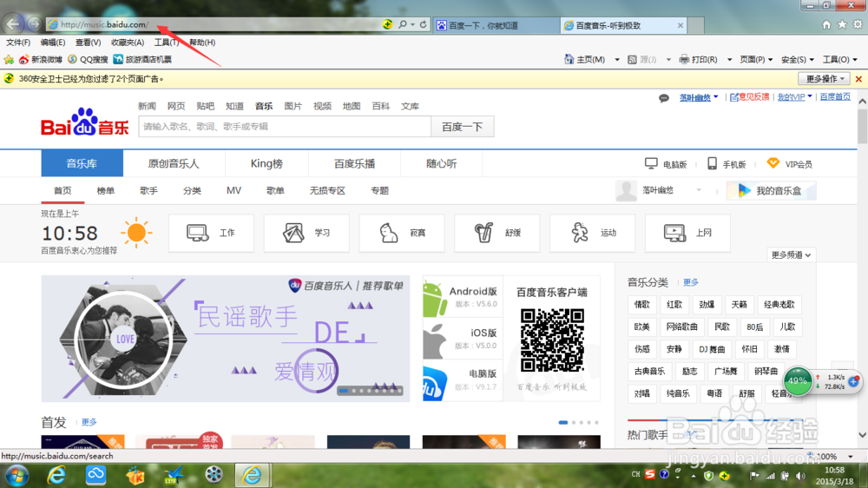Image resolution: width=868 pixels, height=488 pixels.
Task: Click the refresh icon in address bar
Action: pyautogui.click(x=423, y=24)
